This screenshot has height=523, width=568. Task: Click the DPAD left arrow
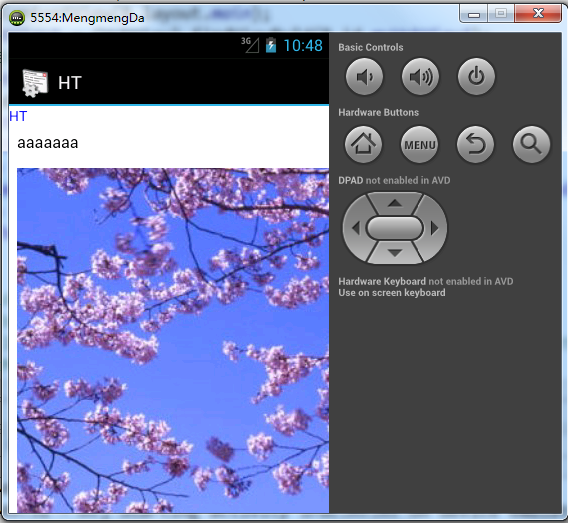(355, 228)
